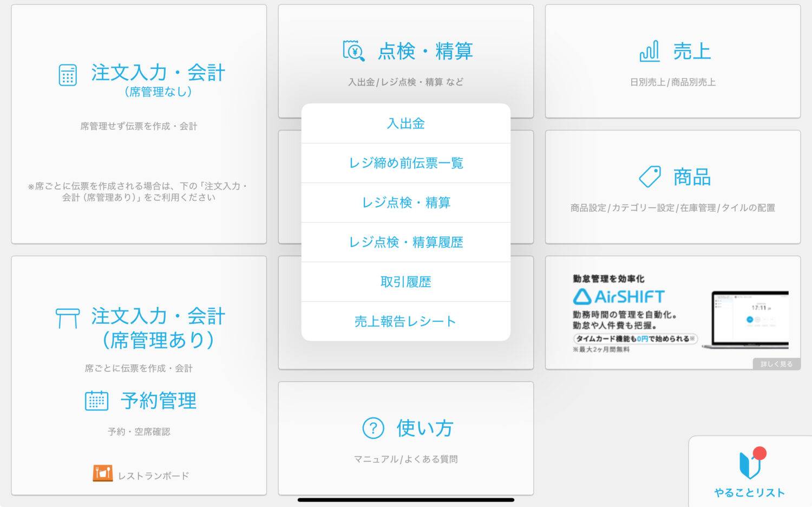Tap the question mark icon for 使い方

(x=373, y=428)
